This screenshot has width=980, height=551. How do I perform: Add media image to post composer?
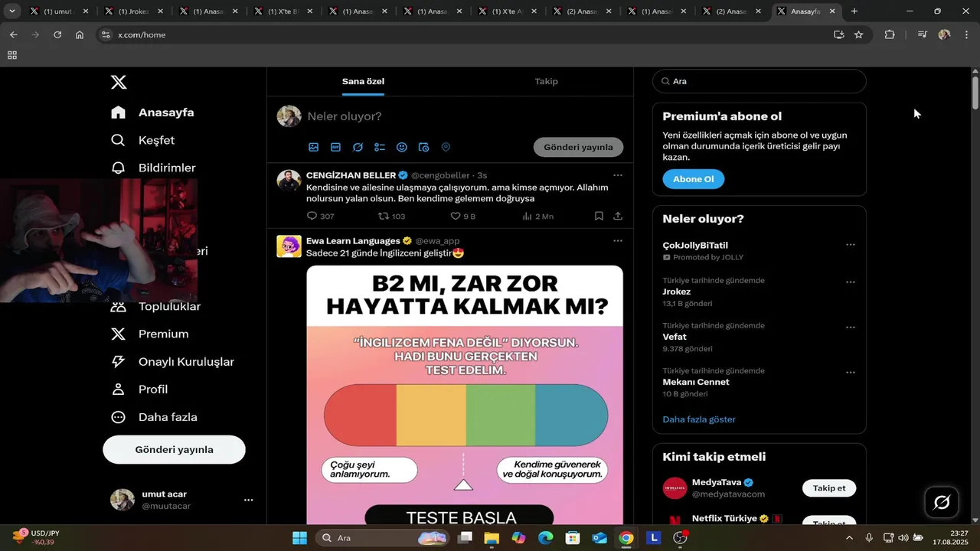(313, 147)
